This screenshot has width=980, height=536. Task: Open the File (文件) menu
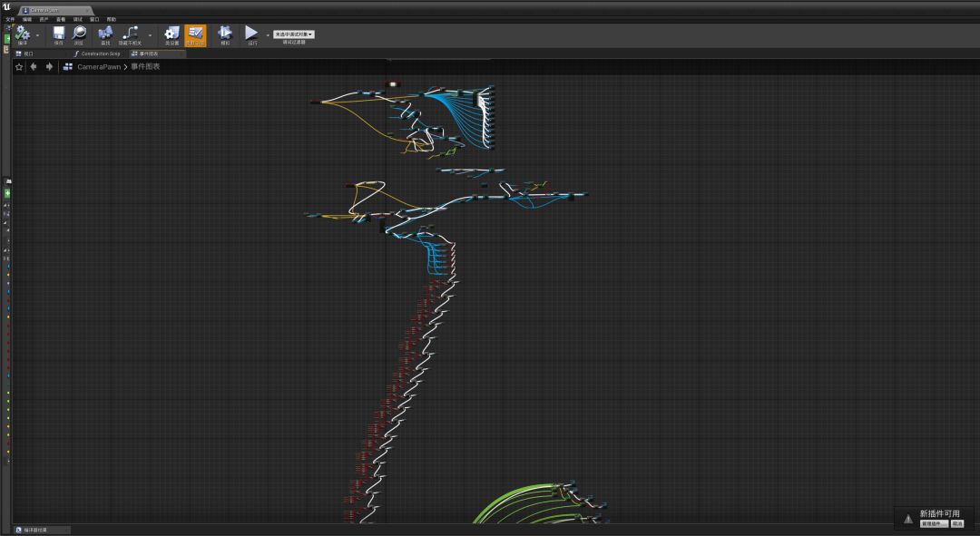coord(11,19)
